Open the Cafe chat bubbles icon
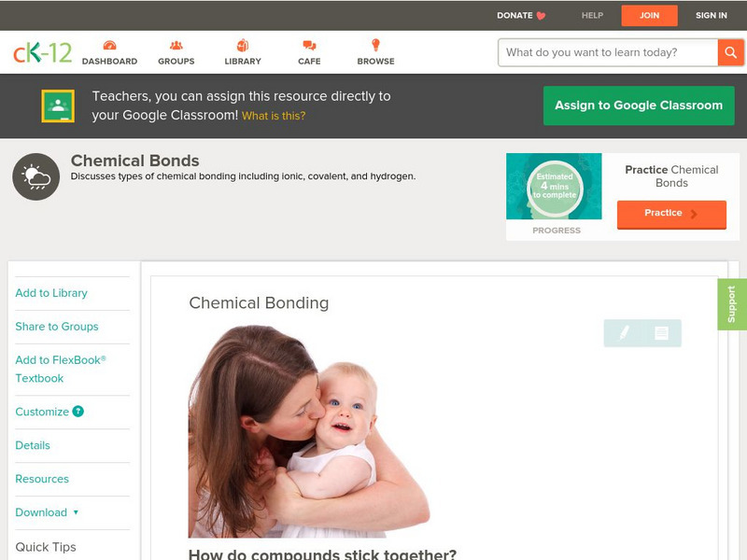Viewport: 747px width, 560px height. [x=309, y=46]
